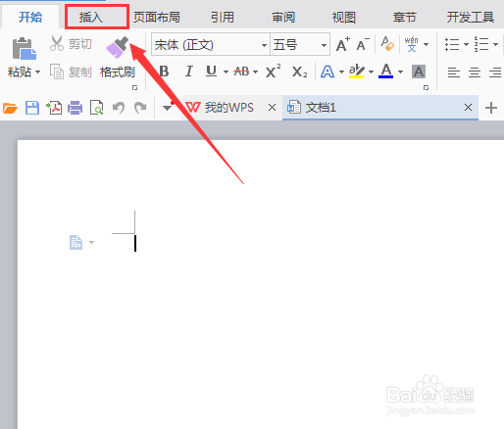This screenshot has width=504, height=429.
Task: Switch to the 审阅 (Review) tab
Action: point(283,17)
